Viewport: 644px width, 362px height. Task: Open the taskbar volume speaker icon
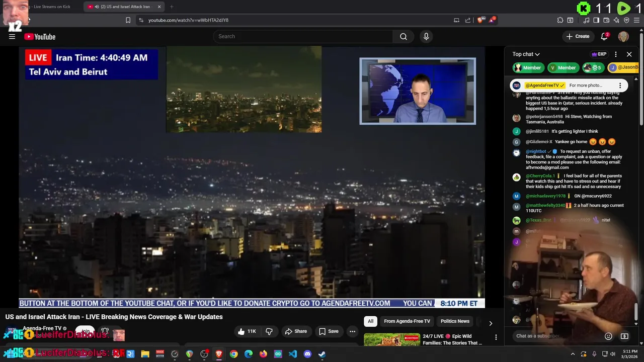pyautogui.click(x=614, y=354)
